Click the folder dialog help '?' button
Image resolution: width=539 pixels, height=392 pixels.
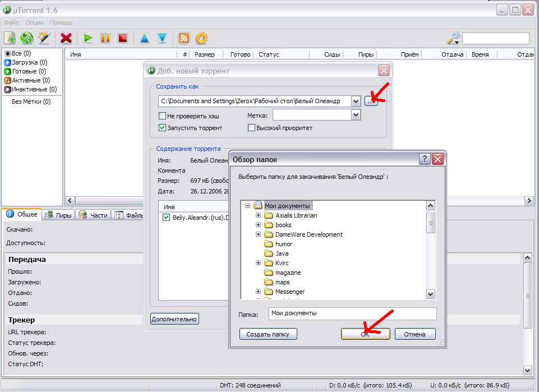[425, 159]
